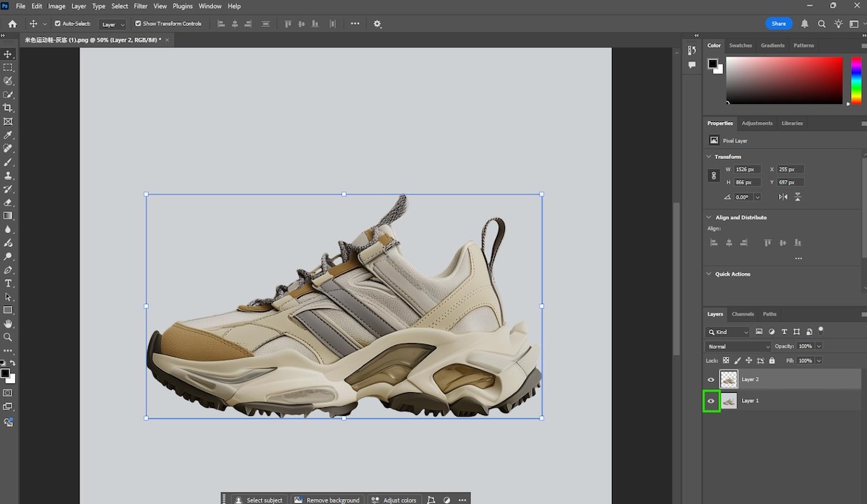This screenshot has height=504, width=867.
Task: Click the Remove background button
Action: (327, 500)
